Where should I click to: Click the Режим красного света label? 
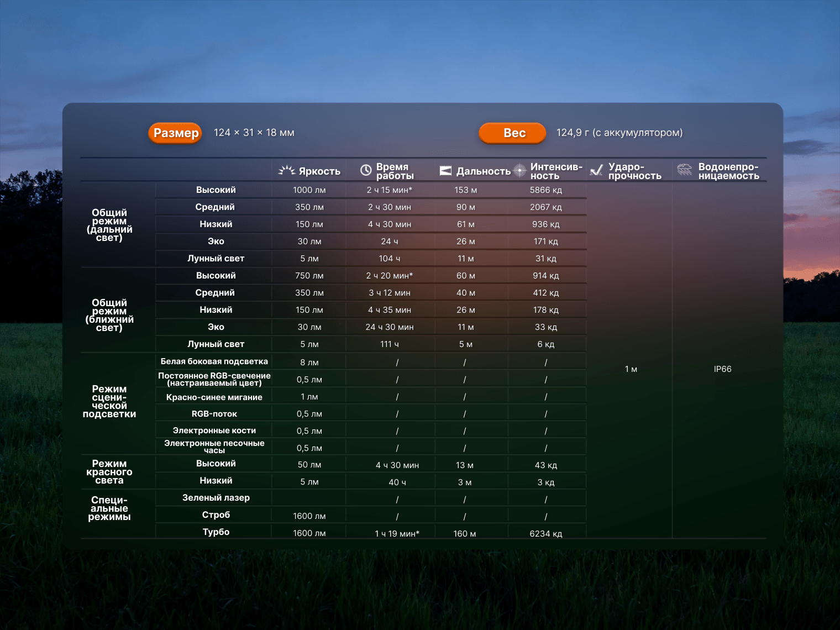tap(109, 472)
